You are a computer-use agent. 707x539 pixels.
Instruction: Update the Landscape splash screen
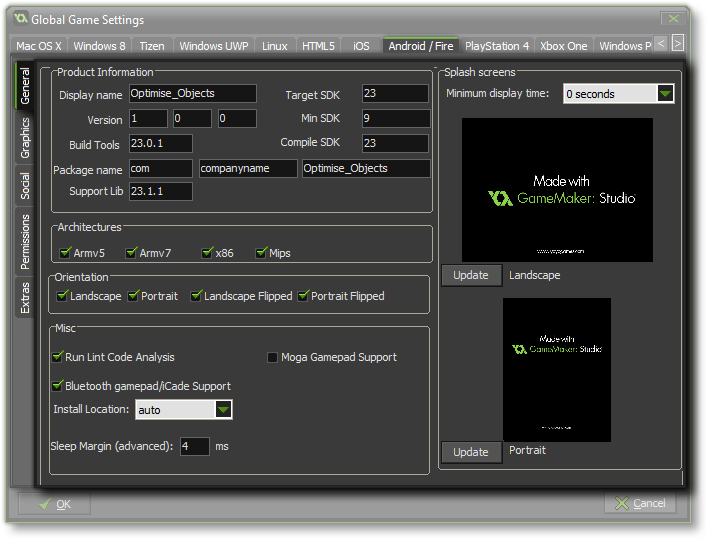tap(471, 275)
